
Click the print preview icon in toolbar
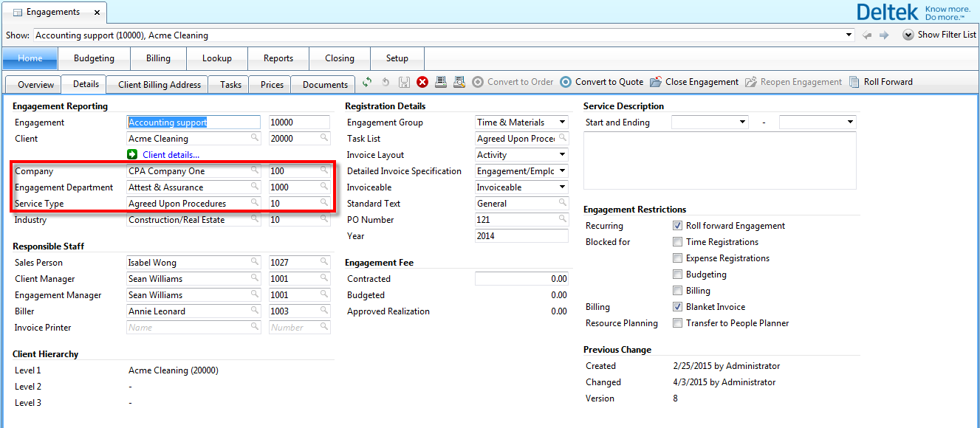[x=459, y=82]
